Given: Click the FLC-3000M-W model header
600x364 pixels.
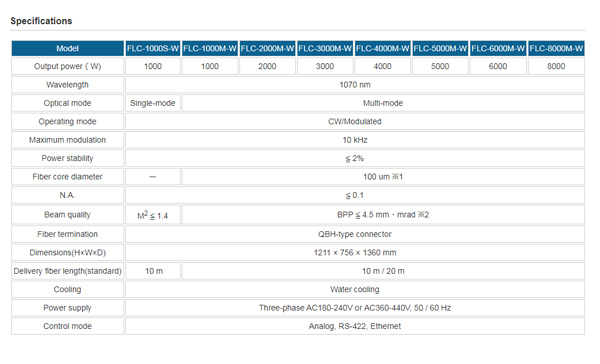Looking at the screenshot, I should click(x=325, y=49).
